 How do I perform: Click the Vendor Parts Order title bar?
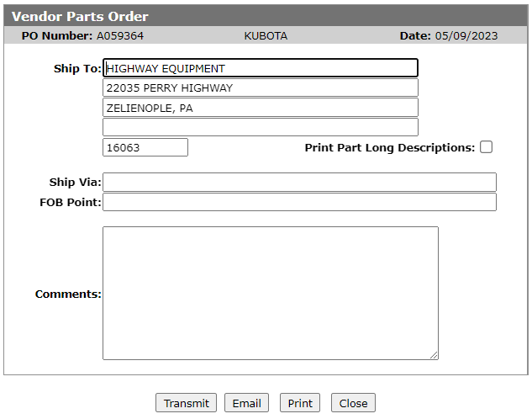[x=266, y=16]
